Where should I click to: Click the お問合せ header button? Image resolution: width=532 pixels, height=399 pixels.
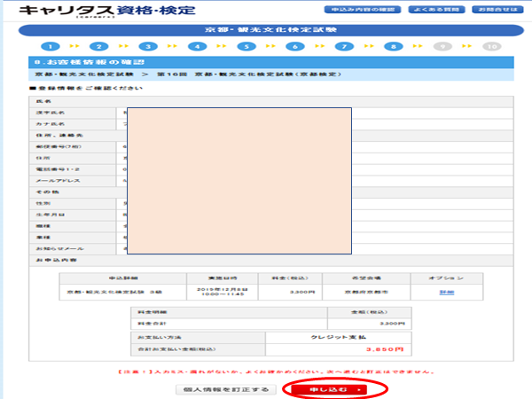(497, 10)
